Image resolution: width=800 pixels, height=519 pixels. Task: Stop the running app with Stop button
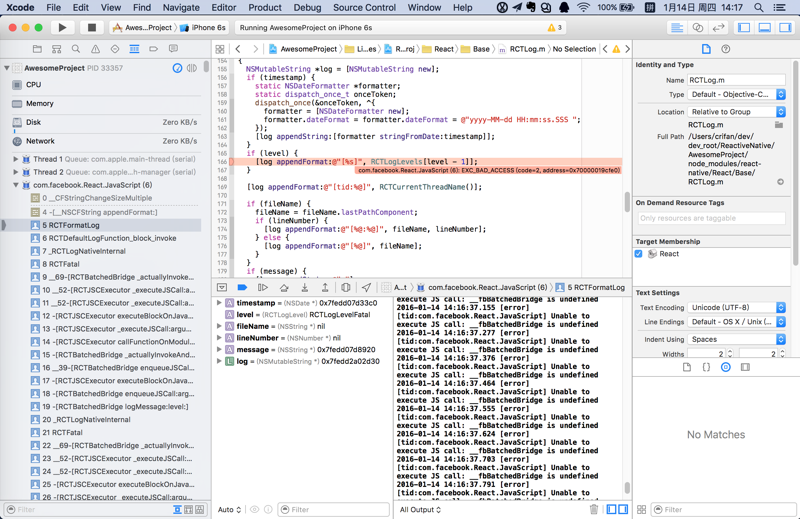(x=91, y=28)
